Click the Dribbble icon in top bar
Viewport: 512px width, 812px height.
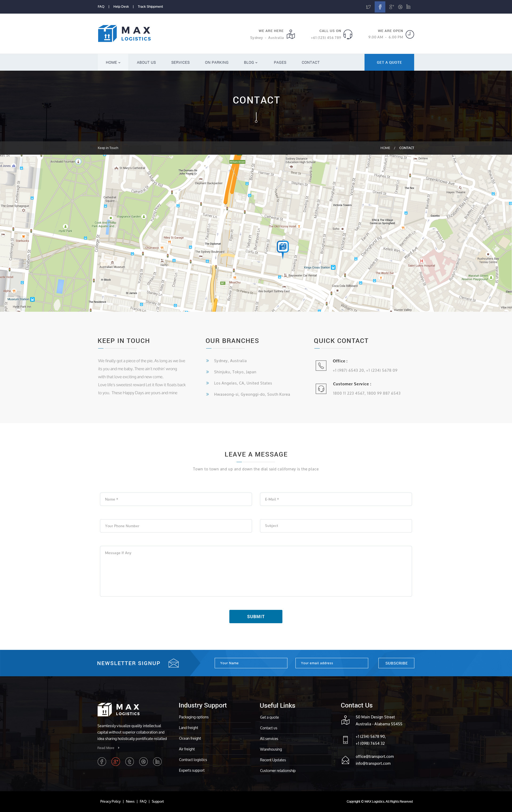tap(400, 7)
